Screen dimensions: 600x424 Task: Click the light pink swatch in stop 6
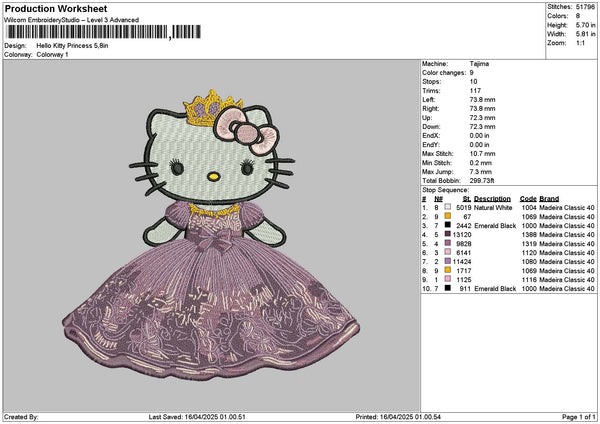[448, 252]
